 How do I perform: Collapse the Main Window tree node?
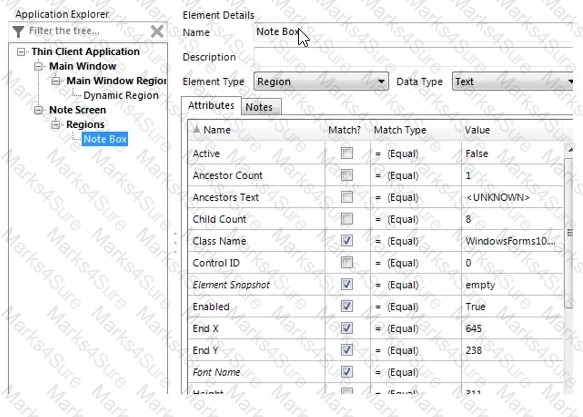coord(38,67)
